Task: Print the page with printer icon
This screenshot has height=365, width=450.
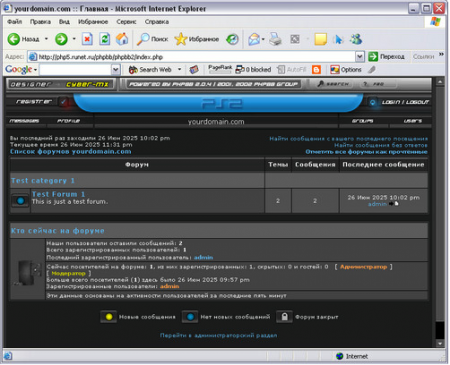Action: click(276, 39)
